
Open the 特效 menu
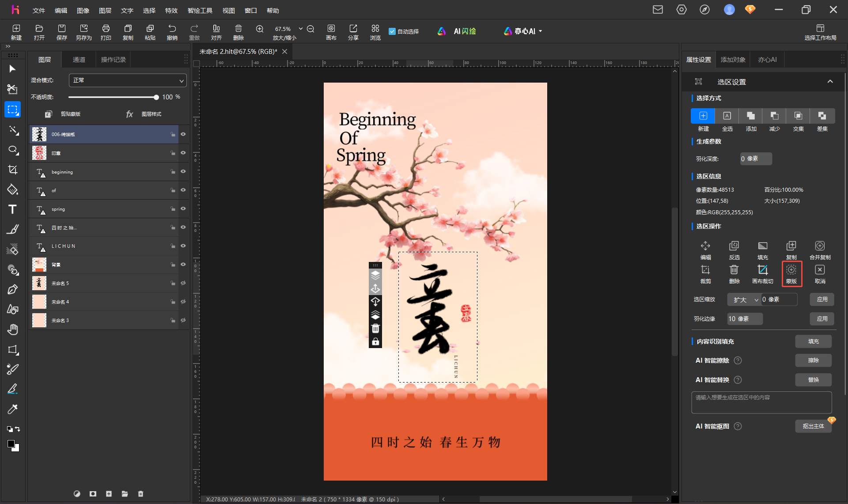point(171,10)
